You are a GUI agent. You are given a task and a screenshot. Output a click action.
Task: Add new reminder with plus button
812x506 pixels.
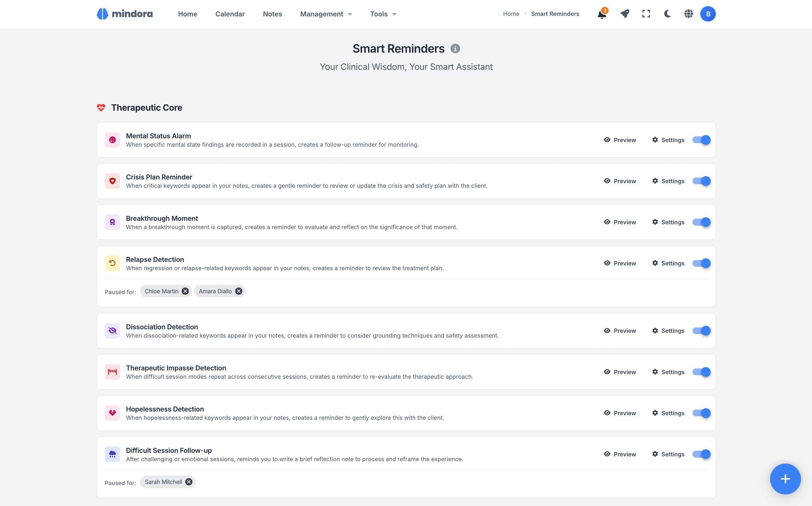(785, 479)
